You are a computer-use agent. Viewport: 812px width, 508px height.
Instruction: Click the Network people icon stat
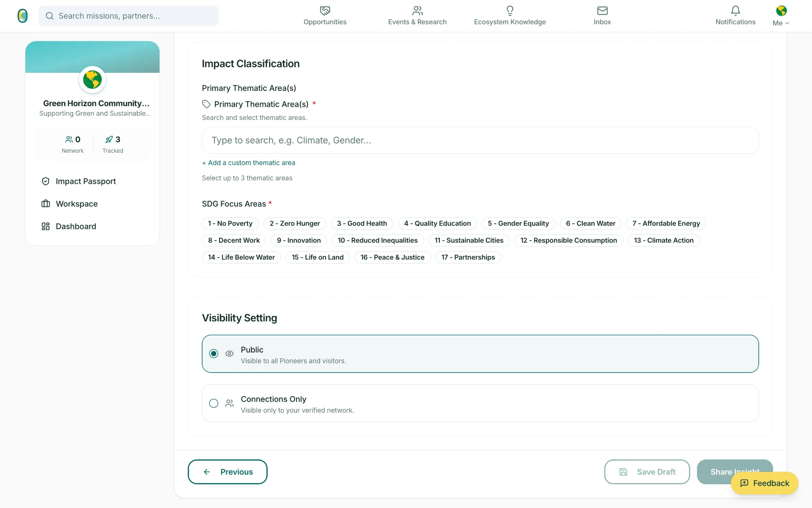click(69, 139)
